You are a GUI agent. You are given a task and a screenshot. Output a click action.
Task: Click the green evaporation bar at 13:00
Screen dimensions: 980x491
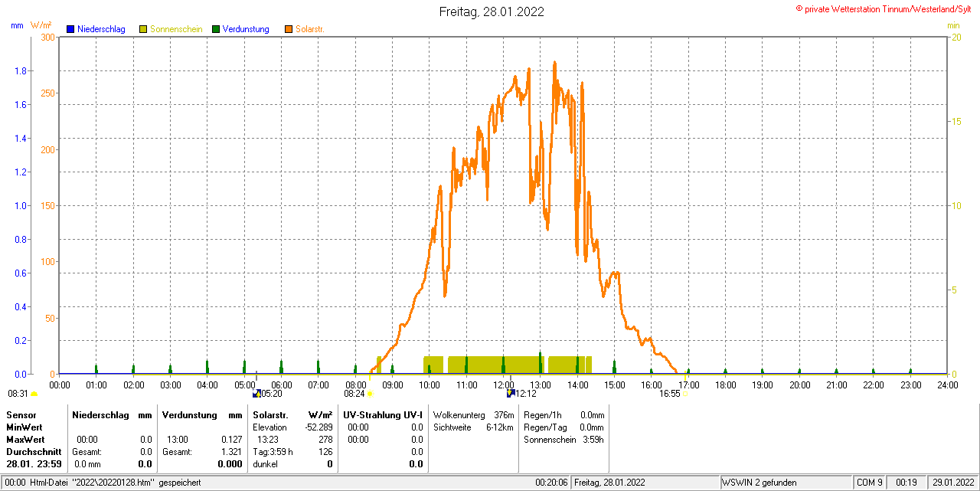[x=541, y=363]
